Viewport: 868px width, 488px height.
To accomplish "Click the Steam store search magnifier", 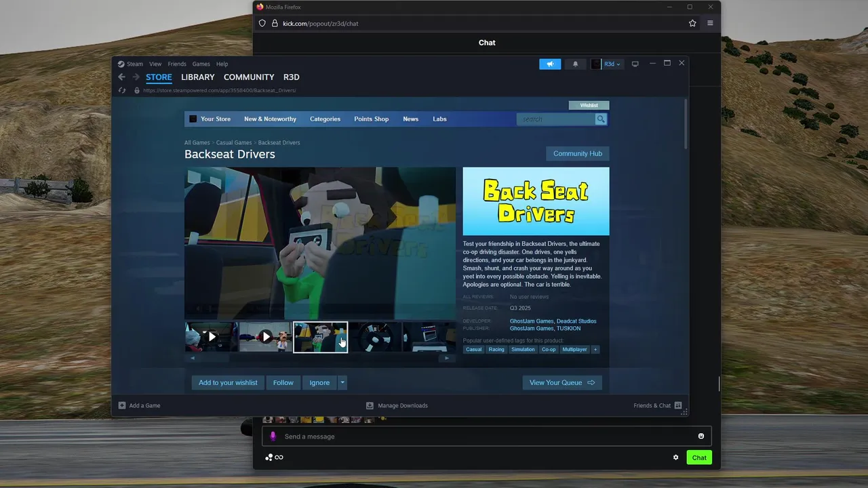I will point(600,119).
